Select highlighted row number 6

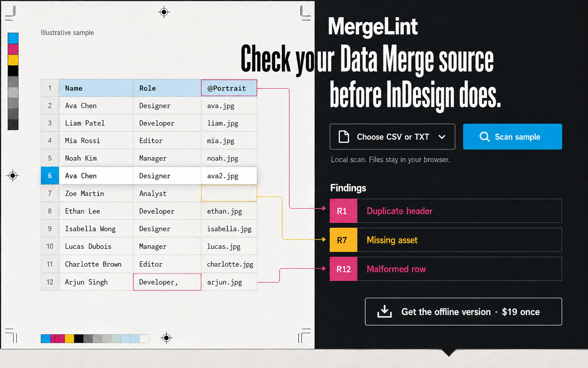(x=50, y=175)
